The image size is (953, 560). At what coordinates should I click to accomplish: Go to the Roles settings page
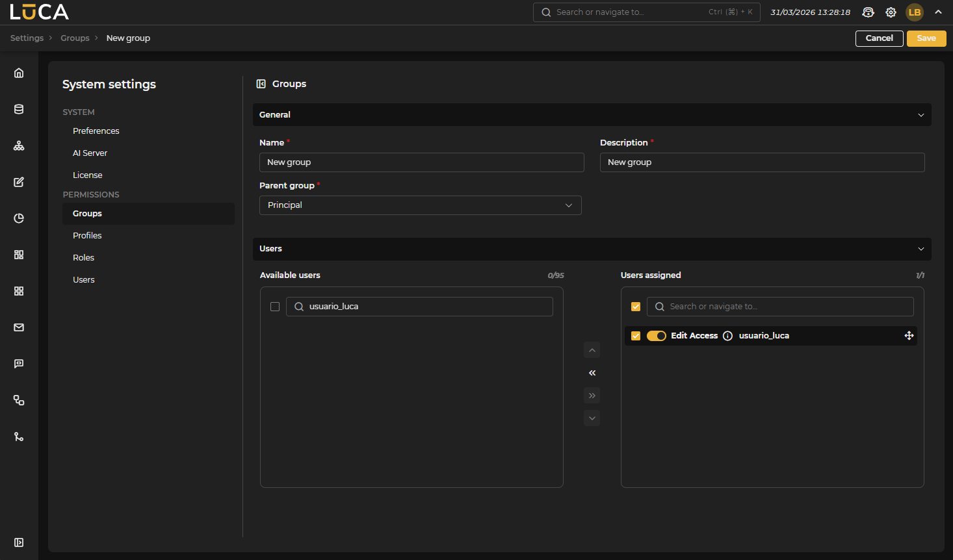pyautogui.click(x=83, y=258)
